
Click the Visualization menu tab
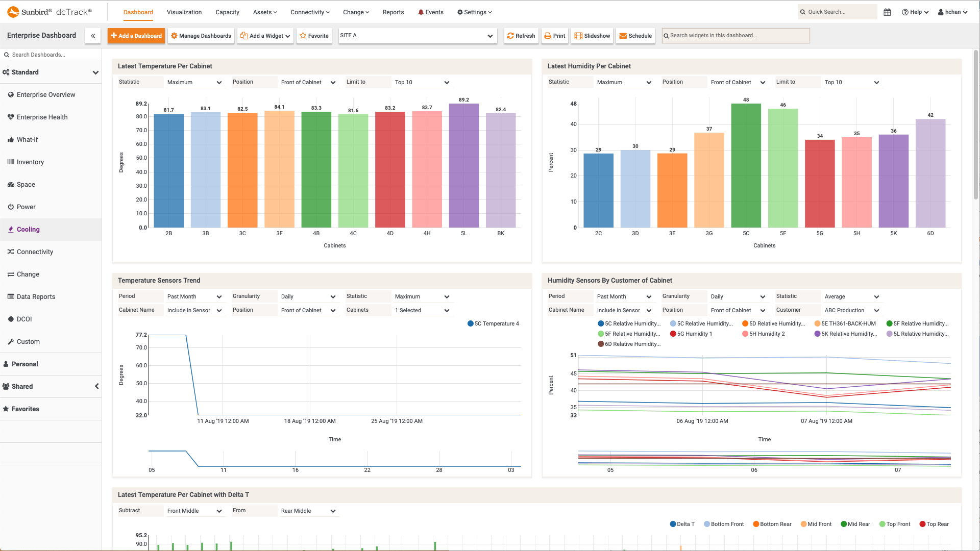point(184,12)
